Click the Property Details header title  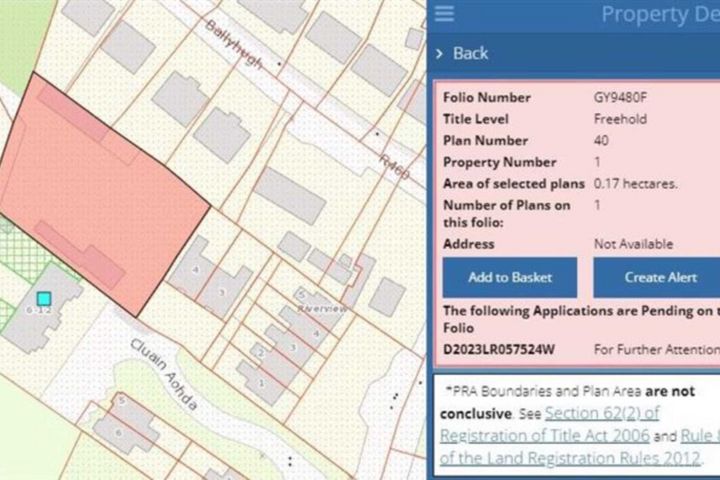[x=658, y=14]
